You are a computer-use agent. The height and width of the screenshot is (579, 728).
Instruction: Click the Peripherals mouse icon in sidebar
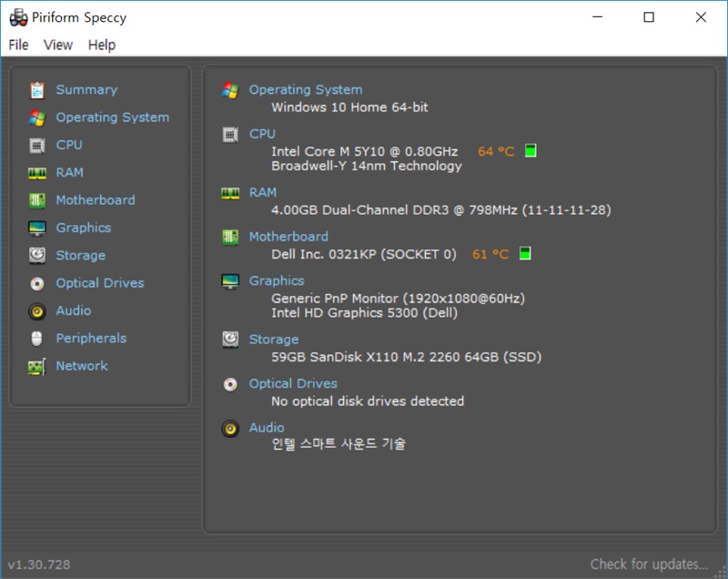click(36, 339)
